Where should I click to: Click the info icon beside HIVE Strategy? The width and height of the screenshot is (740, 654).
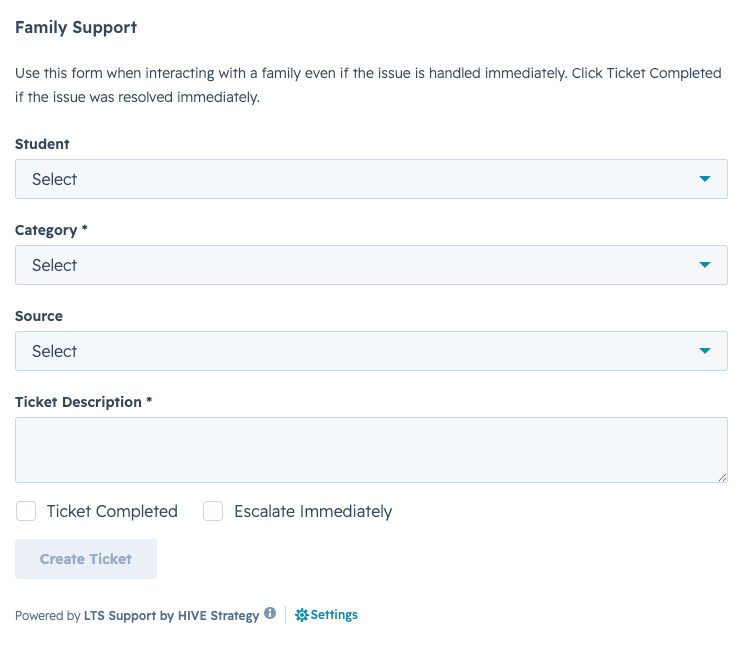[270, 613]
